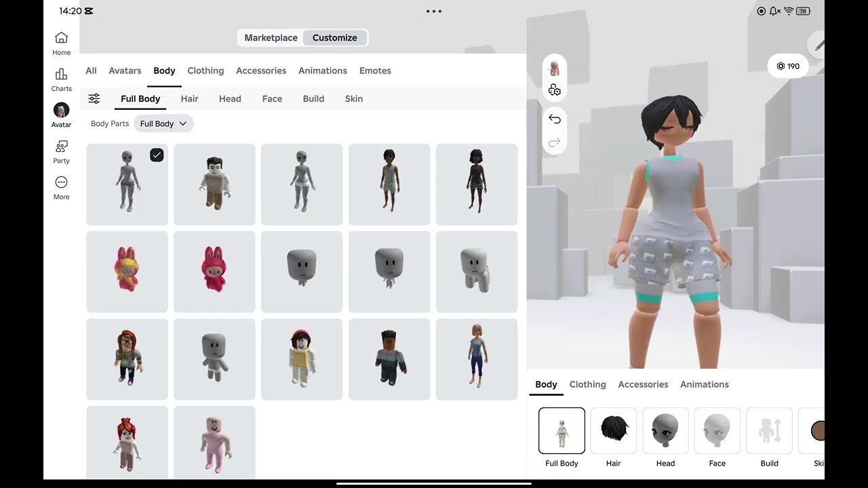The width and height of the screenshot is (868, 488).
Task: Open the Accessories tab in the top category bar
Action: pos(261,70)
